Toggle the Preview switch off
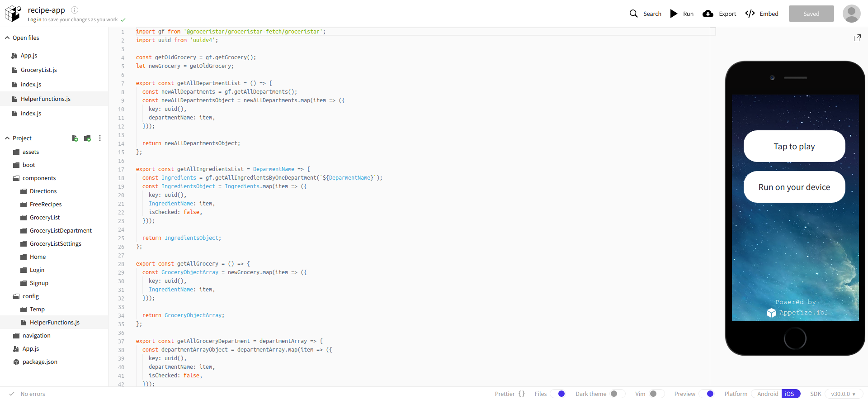The width and height of the screenshot is (868, 400). 707,394
